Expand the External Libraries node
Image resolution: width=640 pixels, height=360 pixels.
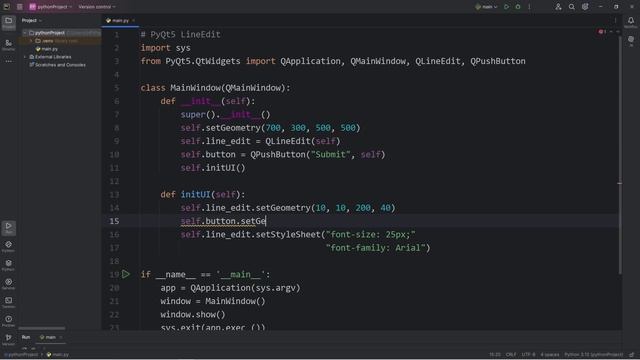click(x=25, y=57)
